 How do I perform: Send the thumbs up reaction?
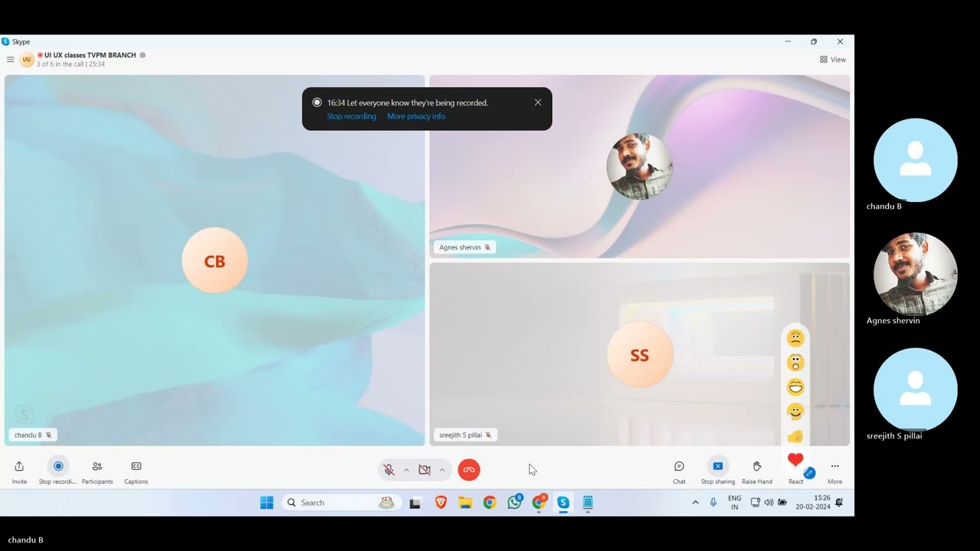795,436
